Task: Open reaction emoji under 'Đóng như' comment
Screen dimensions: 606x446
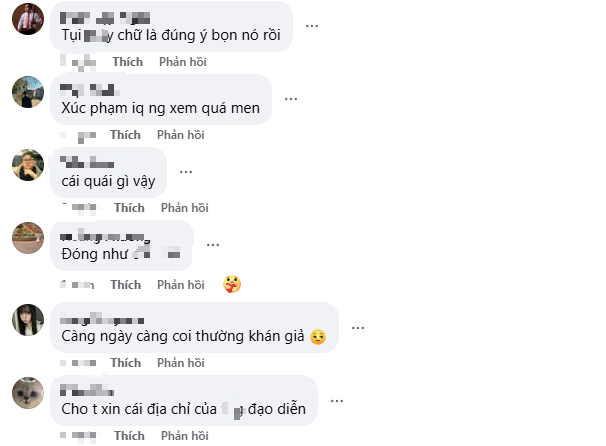Action: click(232, 285)
